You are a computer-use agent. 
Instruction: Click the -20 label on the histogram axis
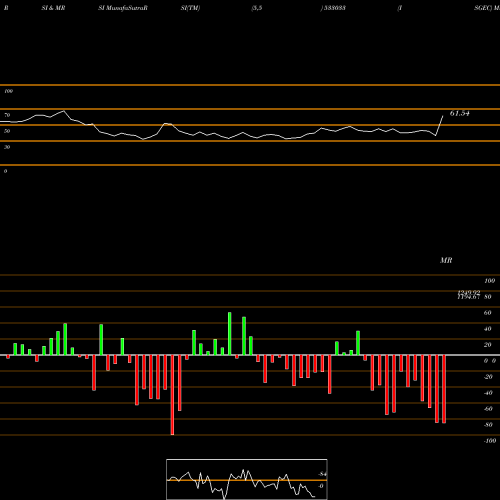coord(488,377)
